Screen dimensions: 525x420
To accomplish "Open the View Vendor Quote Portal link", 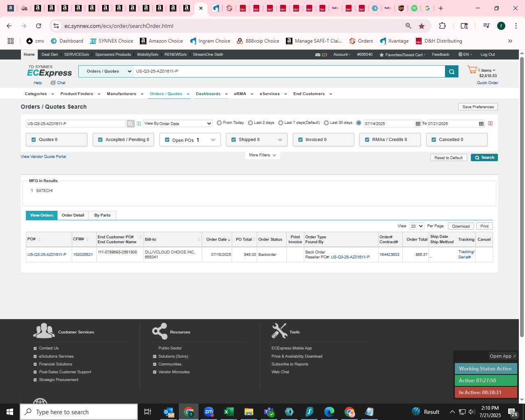I will (43, 157).
